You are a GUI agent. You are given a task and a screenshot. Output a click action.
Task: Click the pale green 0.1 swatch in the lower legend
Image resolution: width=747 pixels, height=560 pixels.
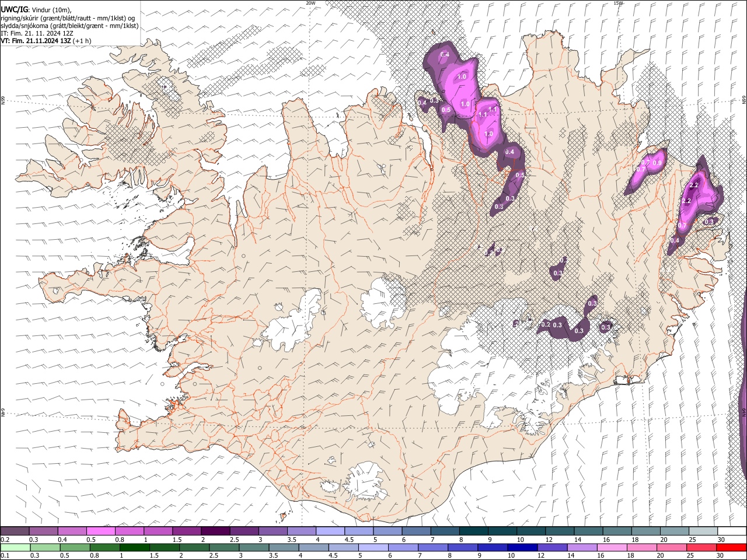16,548
